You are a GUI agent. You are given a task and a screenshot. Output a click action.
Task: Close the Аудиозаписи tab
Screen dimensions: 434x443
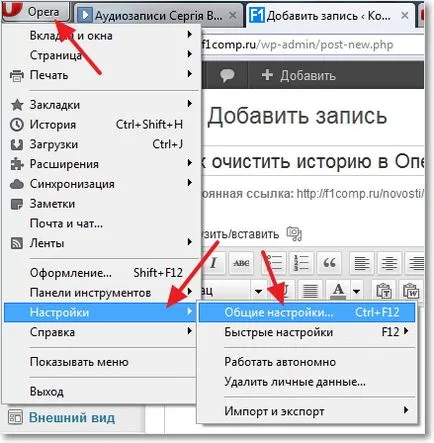tap(233, 15)
